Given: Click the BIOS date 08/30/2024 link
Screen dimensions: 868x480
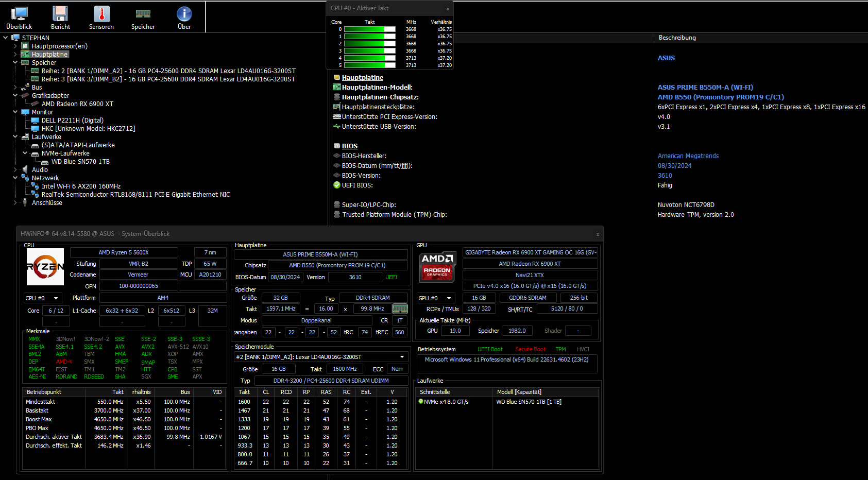Looking at the screenshot, I should pyautogui.click(x=674, y=165).
